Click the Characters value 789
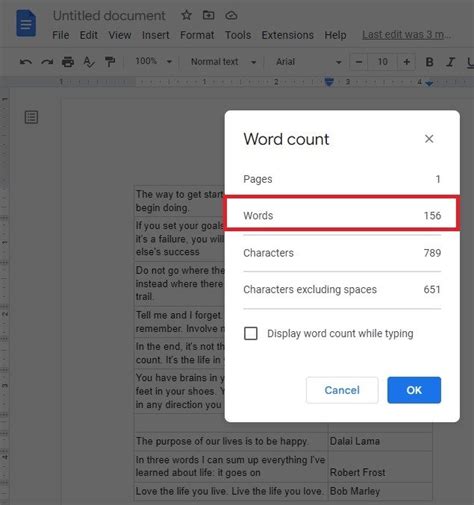The image size is (474, 505). click(x=432, y=253)
